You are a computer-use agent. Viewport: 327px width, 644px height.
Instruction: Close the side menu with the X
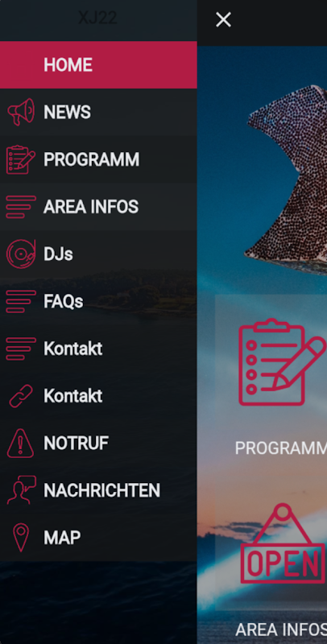pyautogui.click(x=223, y=19)
